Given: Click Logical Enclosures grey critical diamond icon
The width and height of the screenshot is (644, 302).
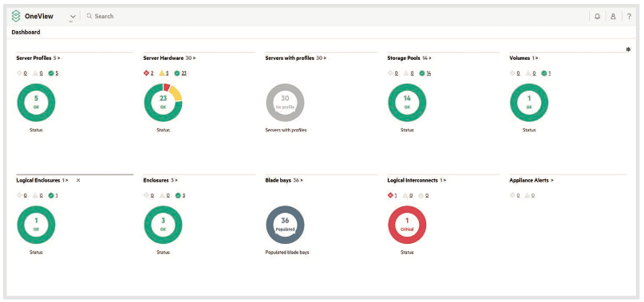Looking at the screenshot, I should [19, 195].
